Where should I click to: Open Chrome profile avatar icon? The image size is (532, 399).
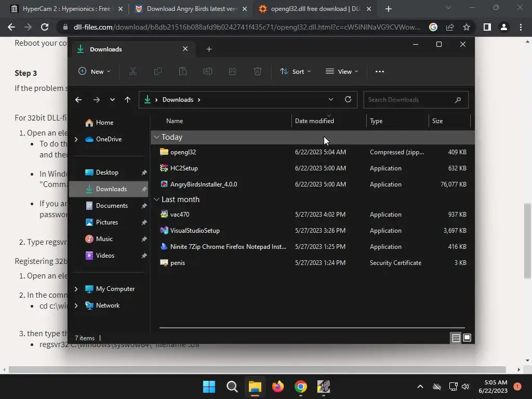pyautogui.click(x=504, y=27)
